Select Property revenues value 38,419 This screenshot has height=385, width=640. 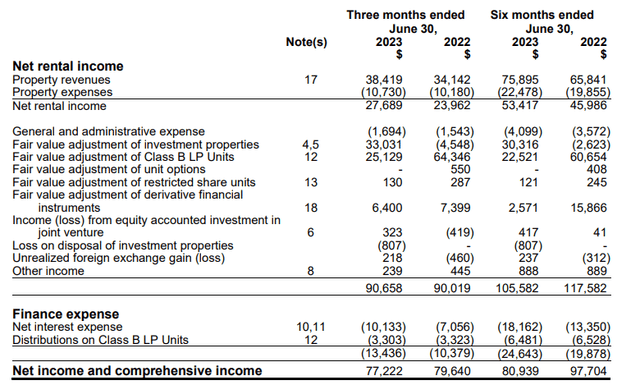(x=384, y=80)
